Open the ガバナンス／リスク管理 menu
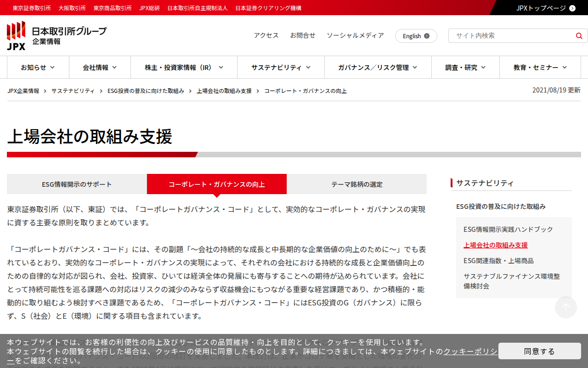The width and height of the screenshot is (588, 368). click(378, 68)
